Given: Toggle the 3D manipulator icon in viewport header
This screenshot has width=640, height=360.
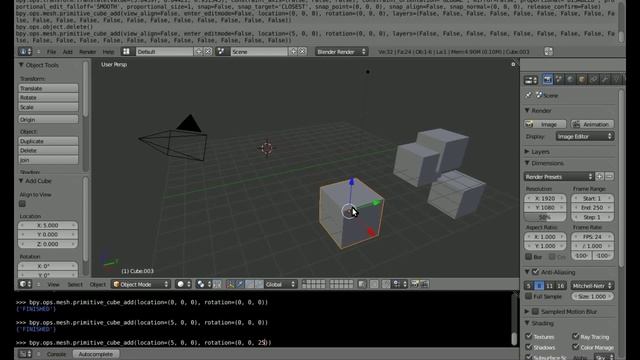Looking at the screenshot, I should 230,284.
